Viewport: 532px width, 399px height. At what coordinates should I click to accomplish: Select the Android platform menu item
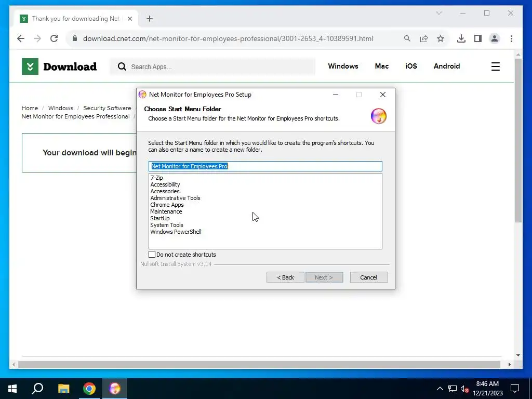[x=446, y=66]
